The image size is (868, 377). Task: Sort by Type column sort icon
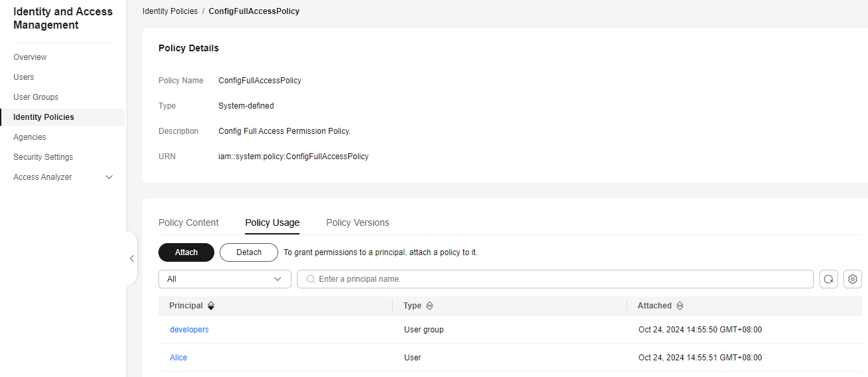coord(429,306)
